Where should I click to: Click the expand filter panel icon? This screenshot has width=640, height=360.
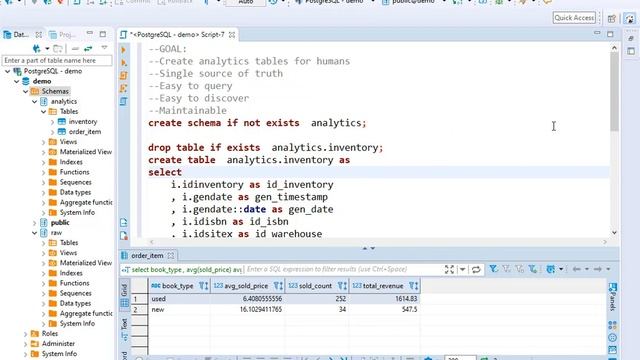[x=449, y=269]
